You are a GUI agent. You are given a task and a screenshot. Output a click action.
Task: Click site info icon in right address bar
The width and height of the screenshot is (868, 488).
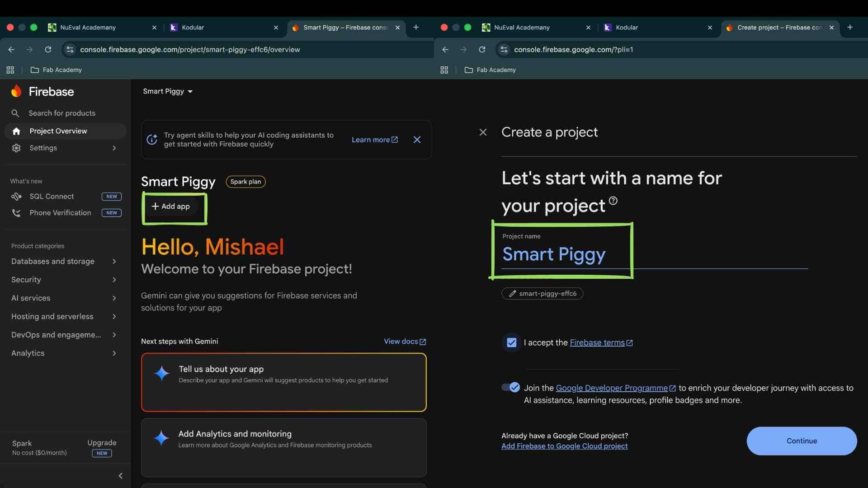(504, 49)
